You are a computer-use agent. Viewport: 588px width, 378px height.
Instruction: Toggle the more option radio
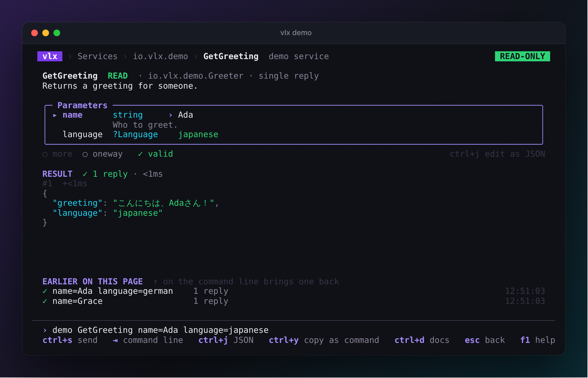click(x=57, y=154)
